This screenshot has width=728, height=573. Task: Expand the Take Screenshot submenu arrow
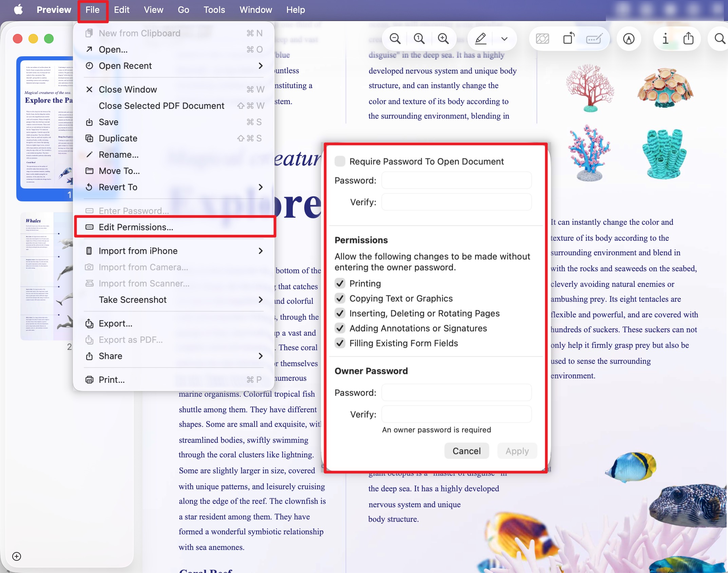(261, 300)
